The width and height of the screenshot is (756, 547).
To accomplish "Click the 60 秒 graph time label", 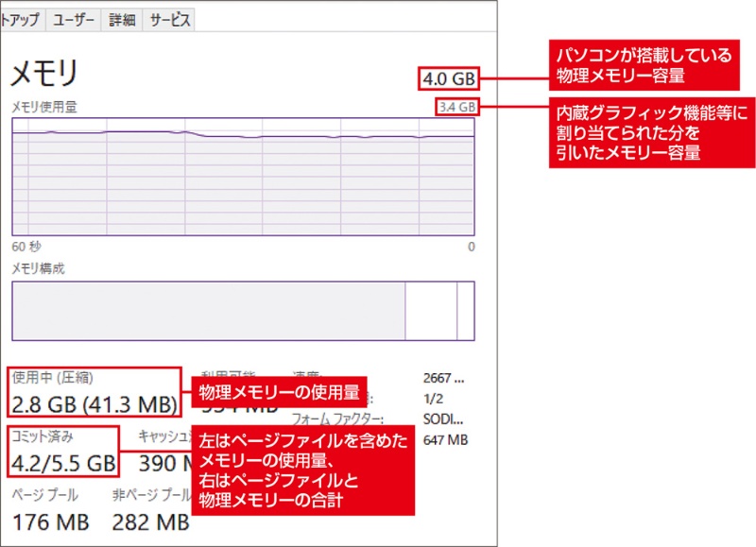I will pos(26,246).
